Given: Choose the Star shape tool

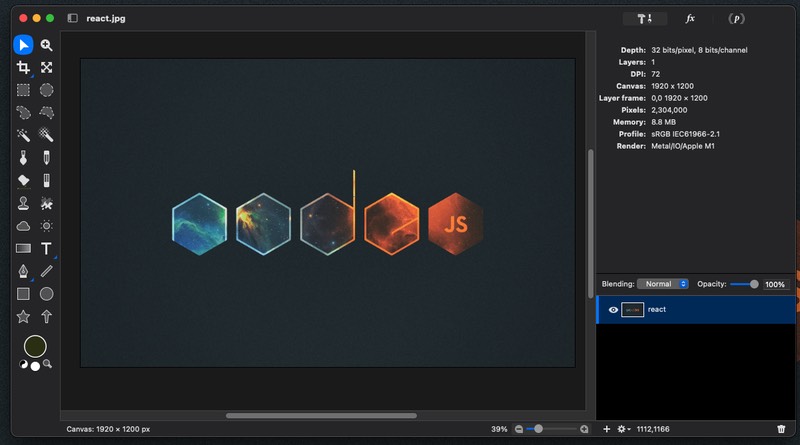Looking at the screenshot, I should (23, 316).
